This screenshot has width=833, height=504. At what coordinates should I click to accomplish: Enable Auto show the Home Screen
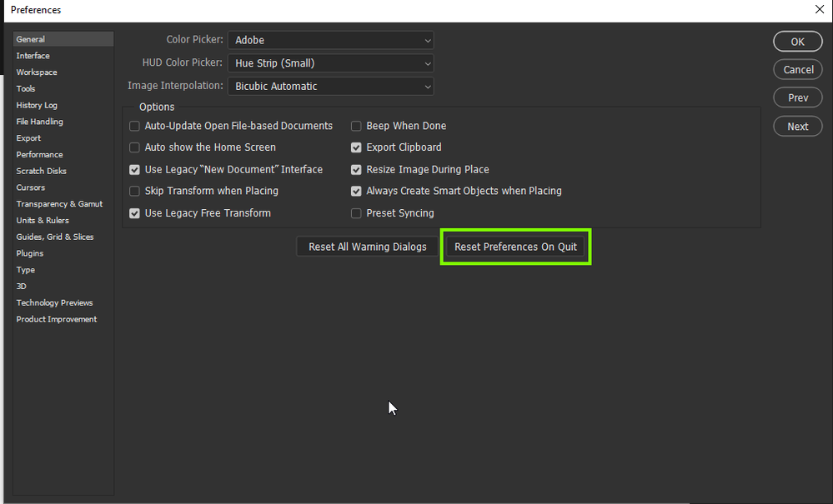[x=134, y=147]
